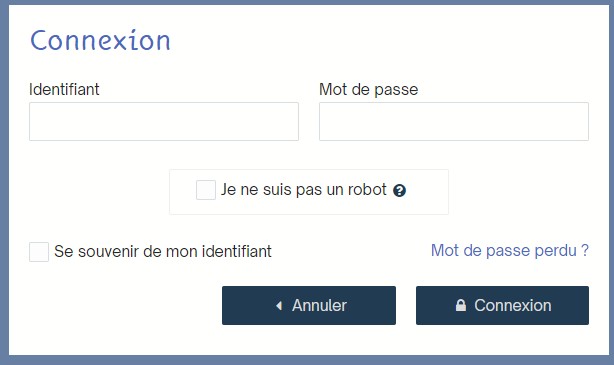Click the "Identifiant" field label

(x=64, y=89)
